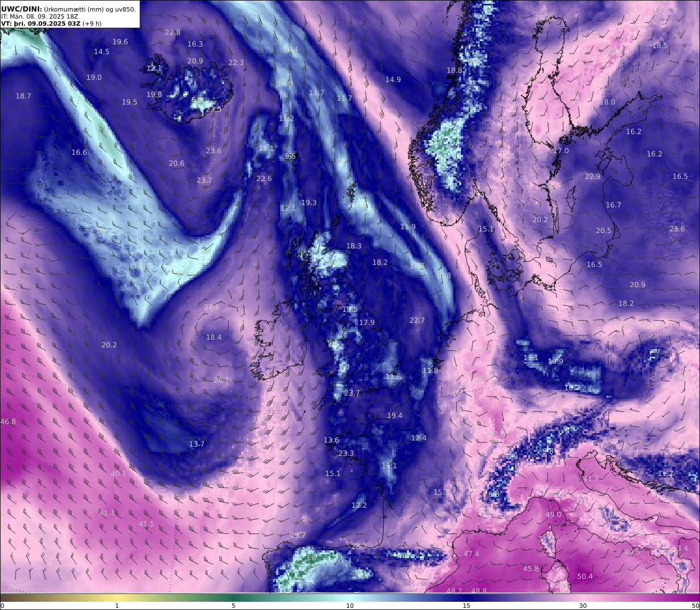
Task: Click the 16.7 value on the map
Action: point(614,205)
